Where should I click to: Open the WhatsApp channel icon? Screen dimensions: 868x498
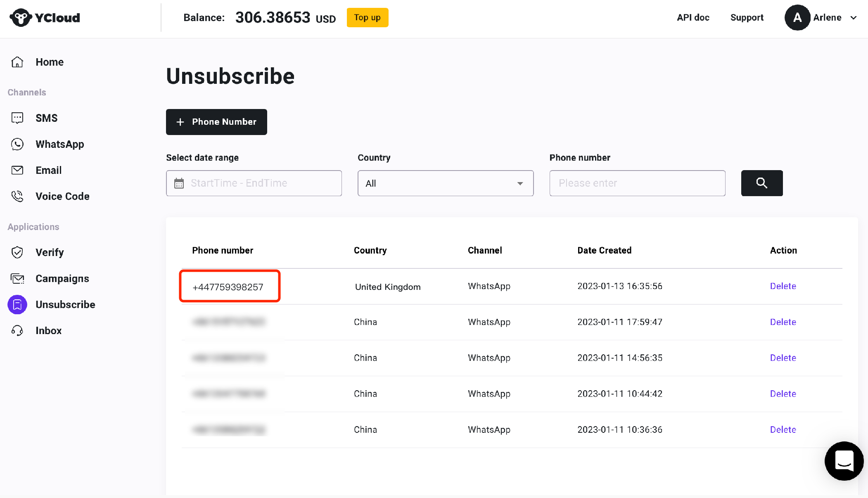17,144
